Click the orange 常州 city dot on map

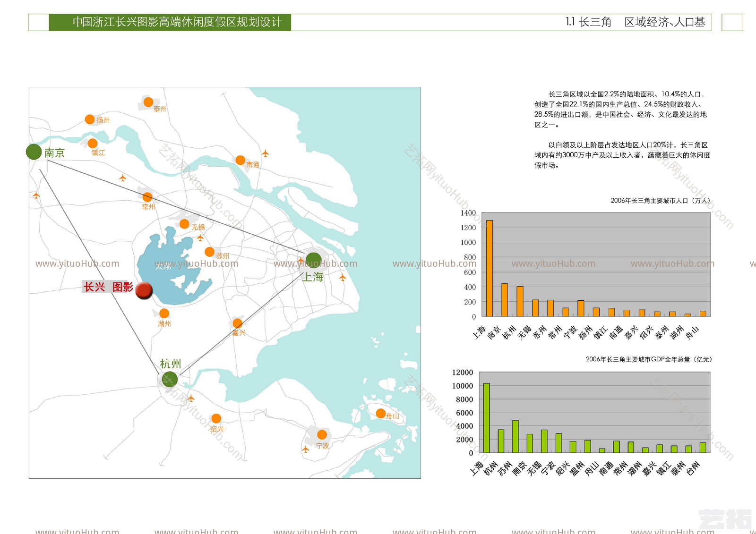pyautogui.click(x=147, y=197)
